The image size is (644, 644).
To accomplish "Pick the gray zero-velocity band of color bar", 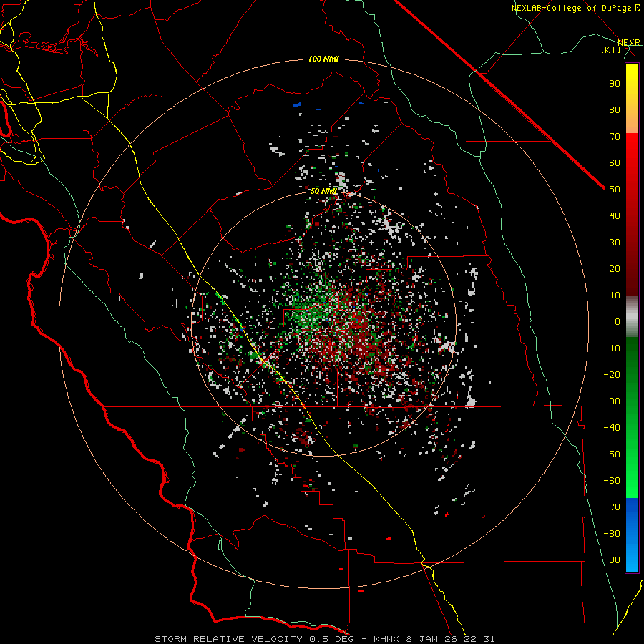I will (632, 317).
